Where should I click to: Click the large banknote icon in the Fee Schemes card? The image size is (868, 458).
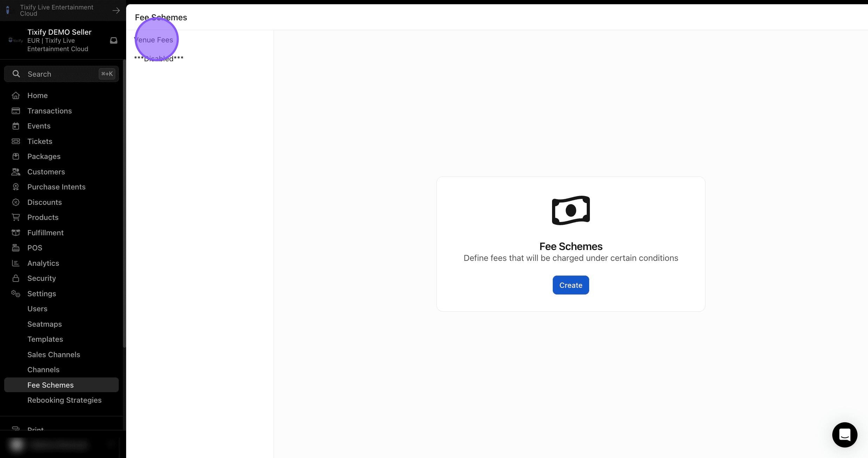pos(571,210)
